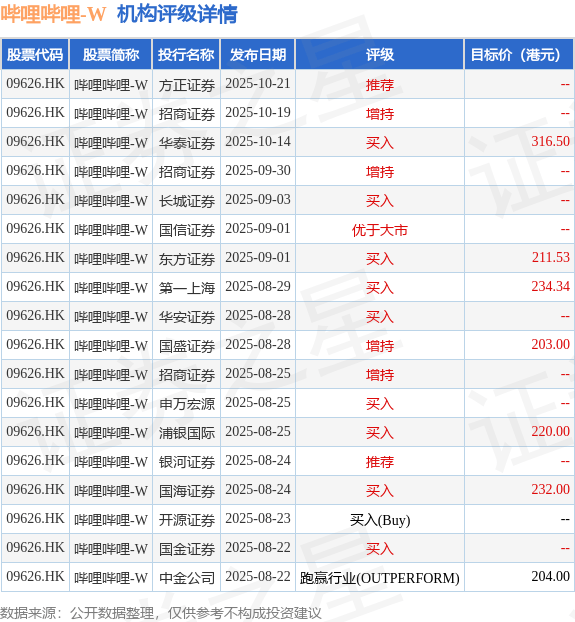Click the date 2025-10-14
The height and width of the screenshot is (622, 575).
pyautogui.click(x=258, y=142)
